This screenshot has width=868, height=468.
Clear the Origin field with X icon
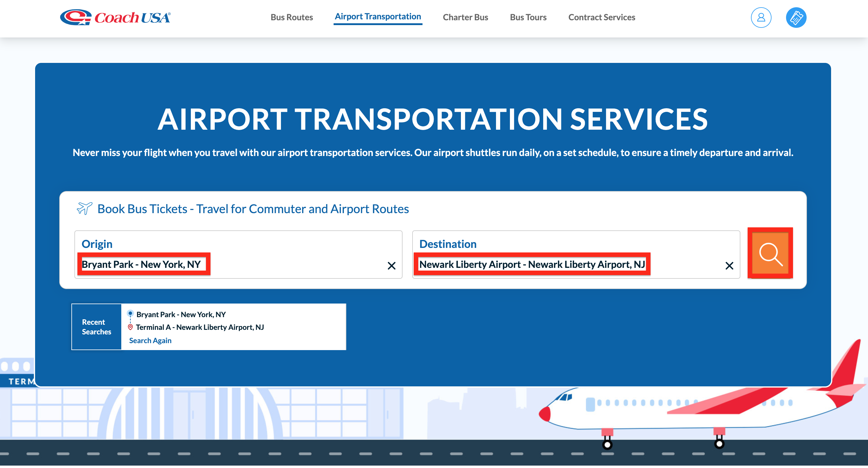pos(391,266)
